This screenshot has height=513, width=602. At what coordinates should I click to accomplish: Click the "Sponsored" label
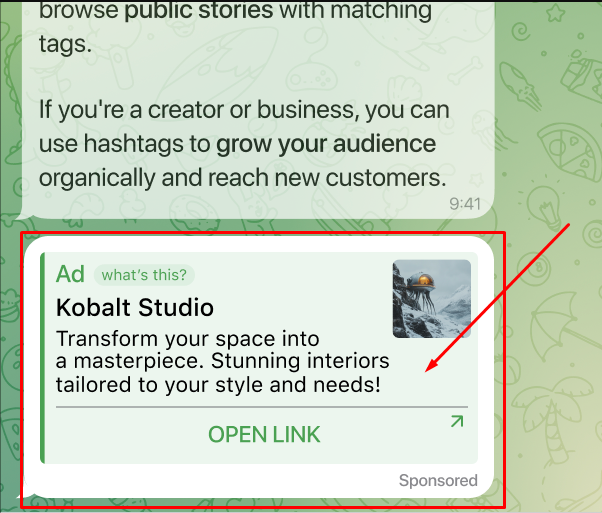pyautogui.click(x=438, y=480)
